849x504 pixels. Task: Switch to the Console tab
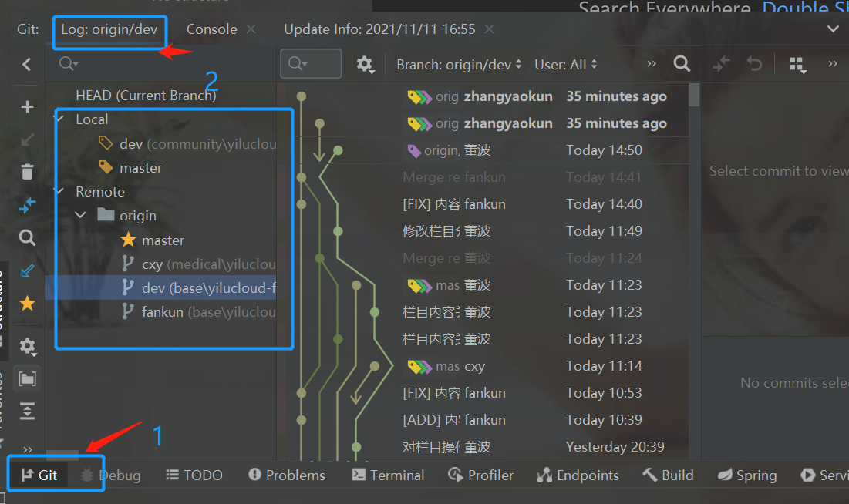coord(212,29)
